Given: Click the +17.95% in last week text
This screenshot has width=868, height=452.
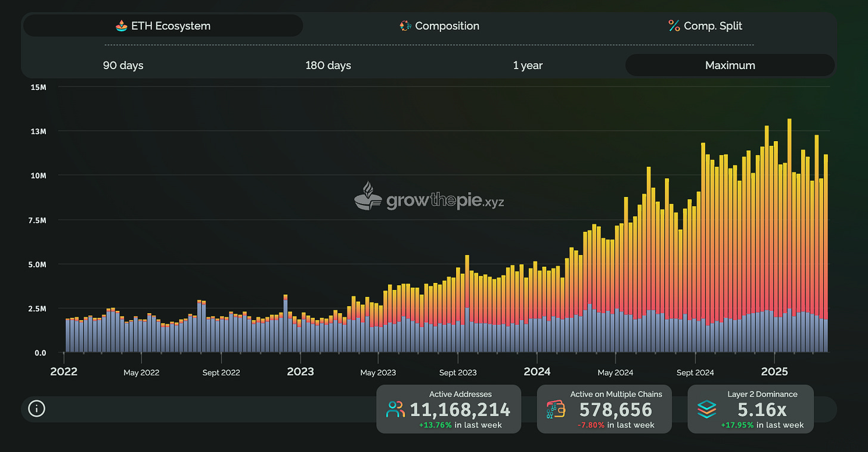Looking at the screenshot, I should [x=762, y=425].
